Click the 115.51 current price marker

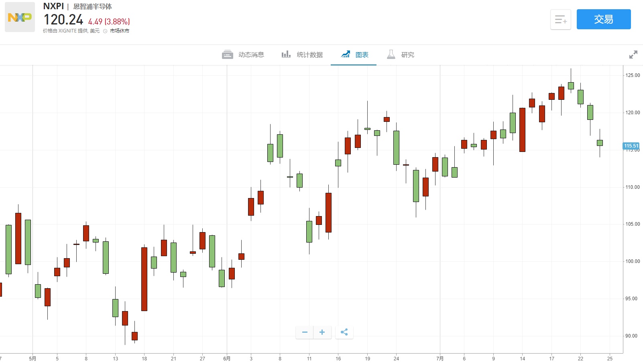point(631,146)
